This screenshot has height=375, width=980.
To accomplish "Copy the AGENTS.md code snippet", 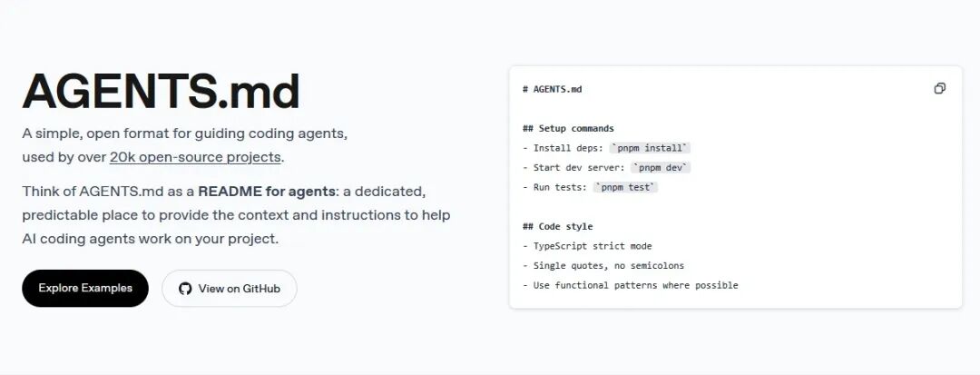I will [939, 89].
